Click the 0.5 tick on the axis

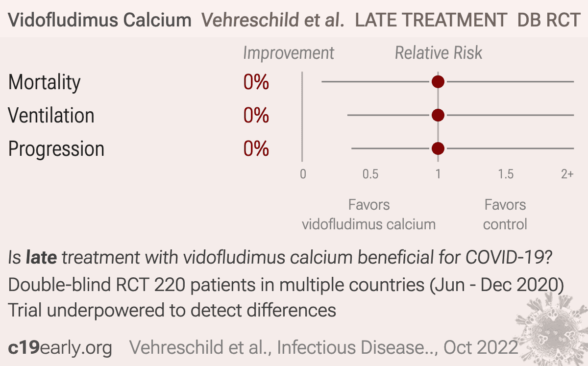coord(370,174)
